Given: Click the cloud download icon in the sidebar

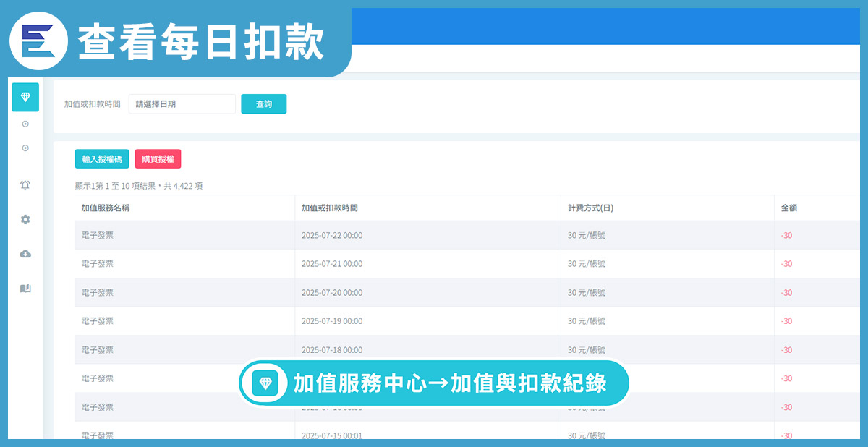Looking at the screenshot, I should click(x=25, y=254).
